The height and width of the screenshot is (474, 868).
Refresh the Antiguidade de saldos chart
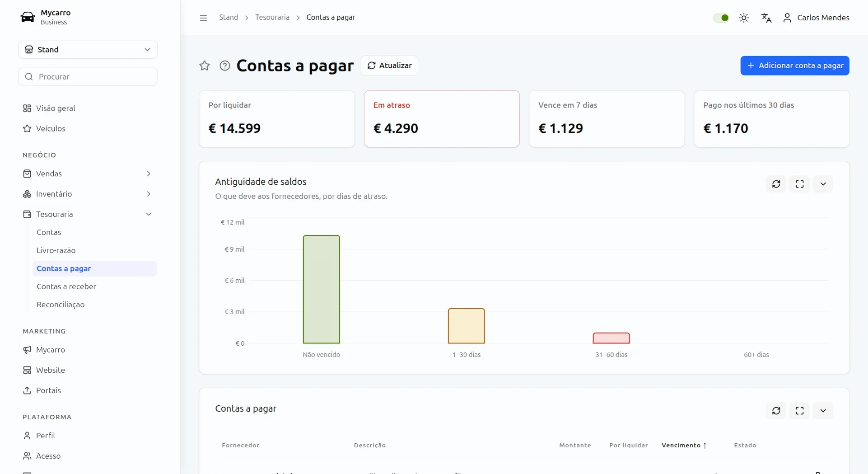point(776,184)
